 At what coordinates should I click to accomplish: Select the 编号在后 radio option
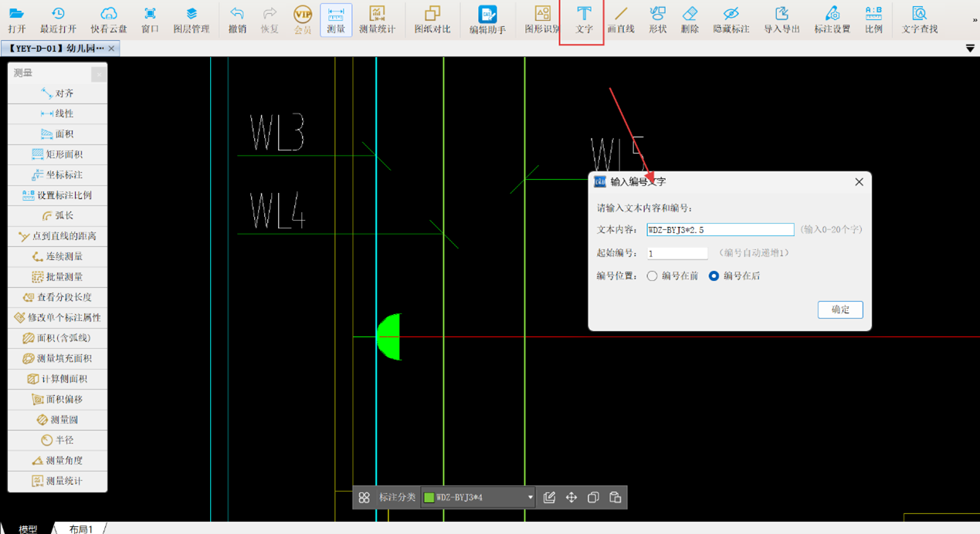(714, 276)
